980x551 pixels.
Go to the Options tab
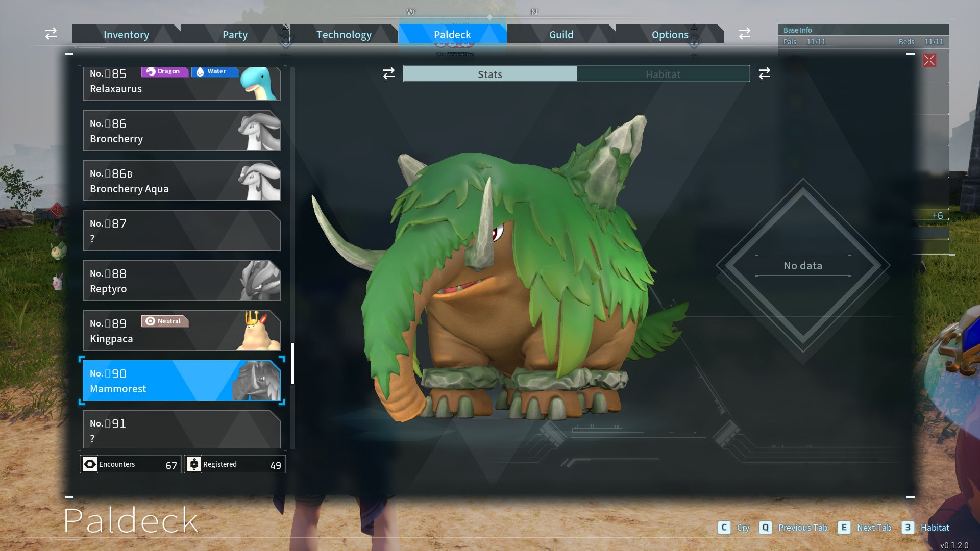tap(670, 34)
